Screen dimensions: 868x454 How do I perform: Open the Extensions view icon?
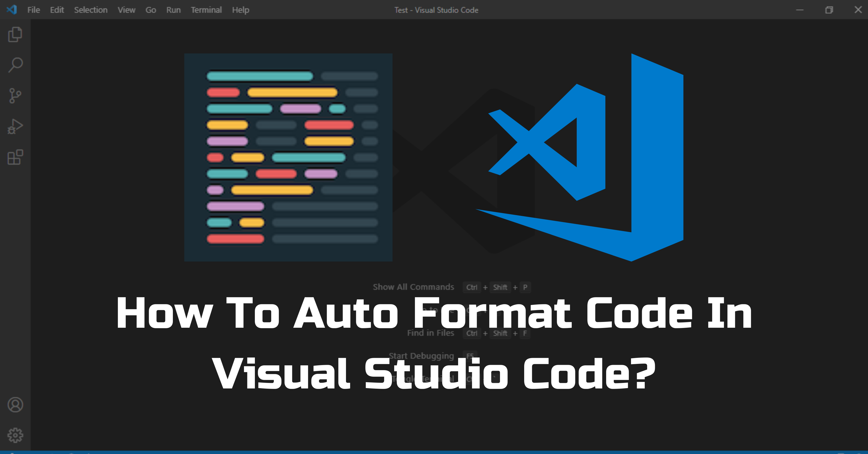[15, 157]
